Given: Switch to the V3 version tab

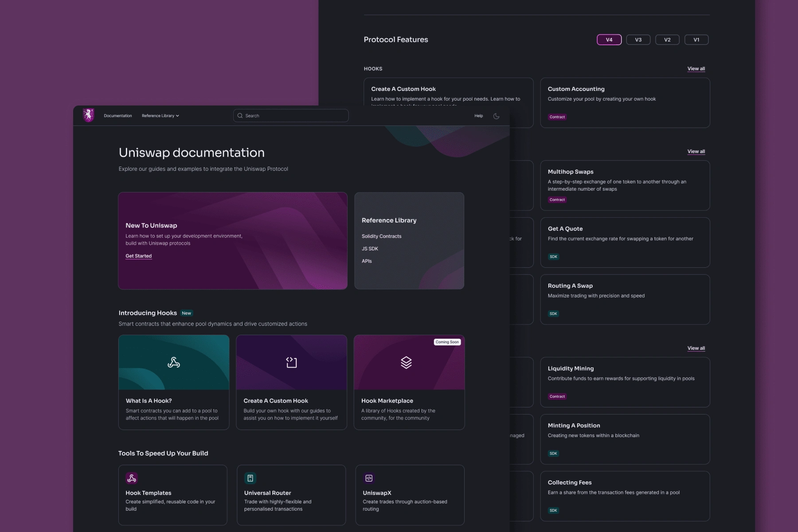Looking at the screenshot, I should coord(638,39).
